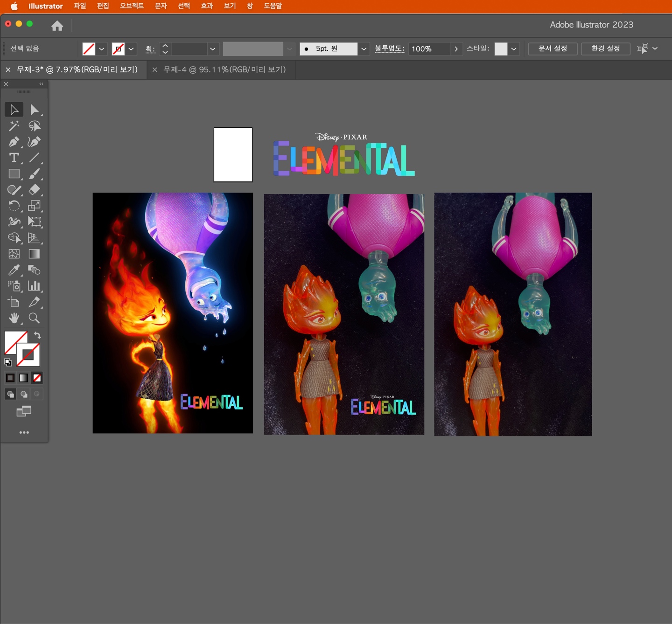Choose the Lasso tool
This screenshot has width=672, height=624.
pyautogui.click(x=35, y=126)
